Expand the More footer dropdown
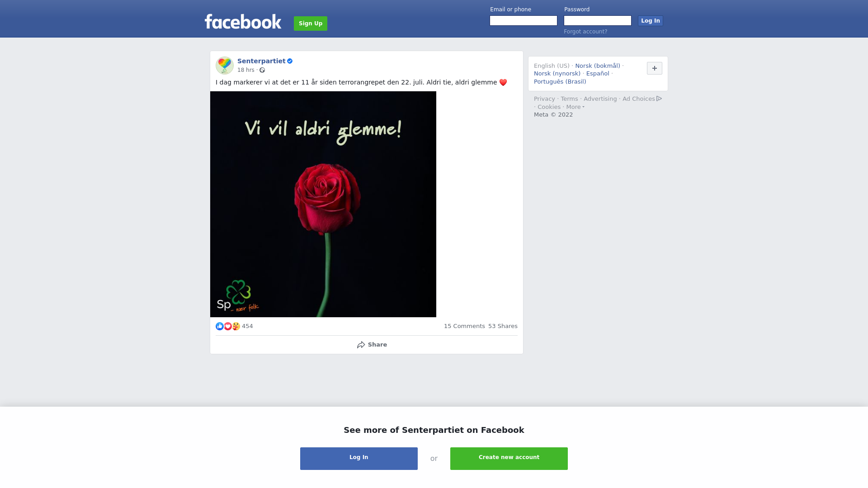The width and height of the screenshot is (868, 488). (576, 107)
